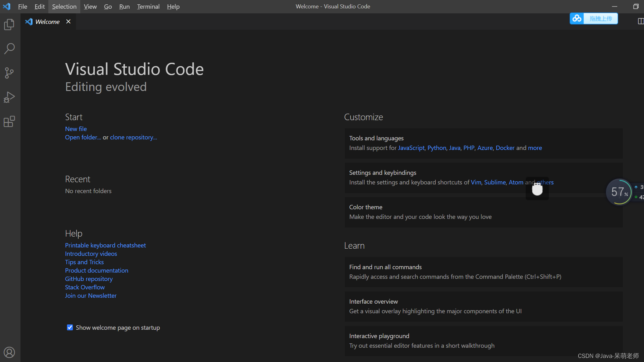Toggle the Tools and languages panel
644x362 pixels.
376,138
